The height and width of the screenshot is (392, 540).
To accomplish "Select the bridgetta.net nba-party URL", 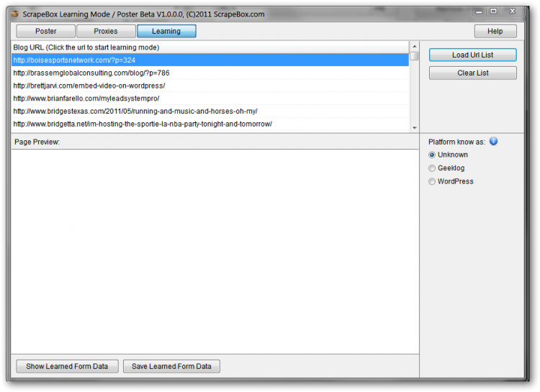I will click(x=210, y=124).
